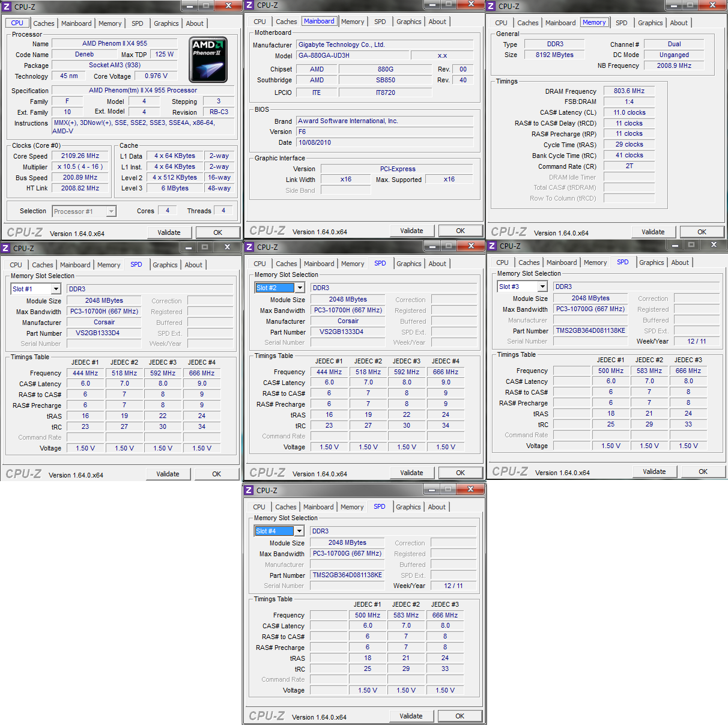
Task: Click OK in the Slot #1 window
Action: [217, 474]
